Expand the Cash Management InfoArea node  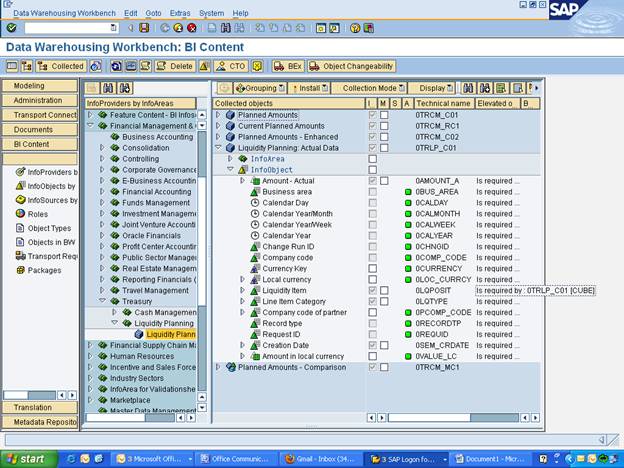115,312
